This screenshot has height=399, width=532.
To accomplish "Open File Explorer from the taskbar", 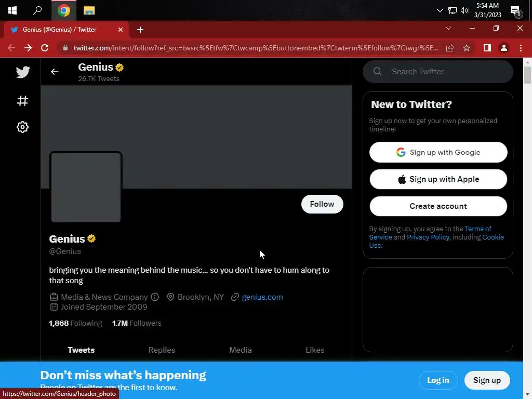I will coord(89,10).
